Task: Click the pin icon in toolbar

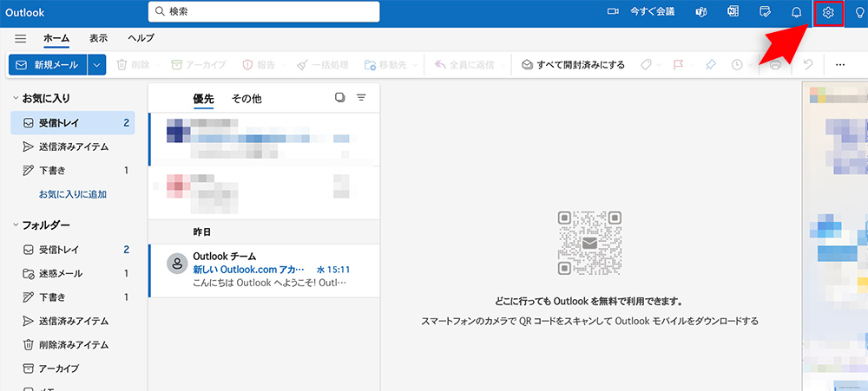Action: pos(710,65)
